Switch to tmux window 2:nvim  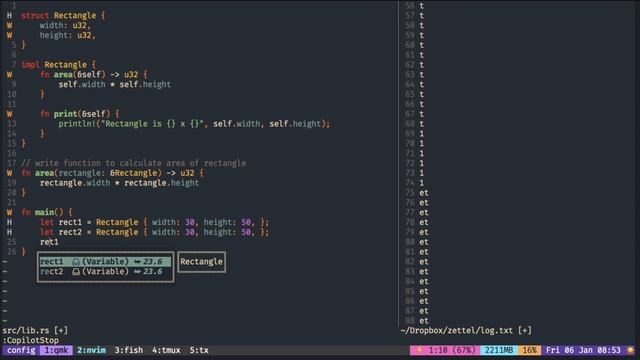(91, 350)
